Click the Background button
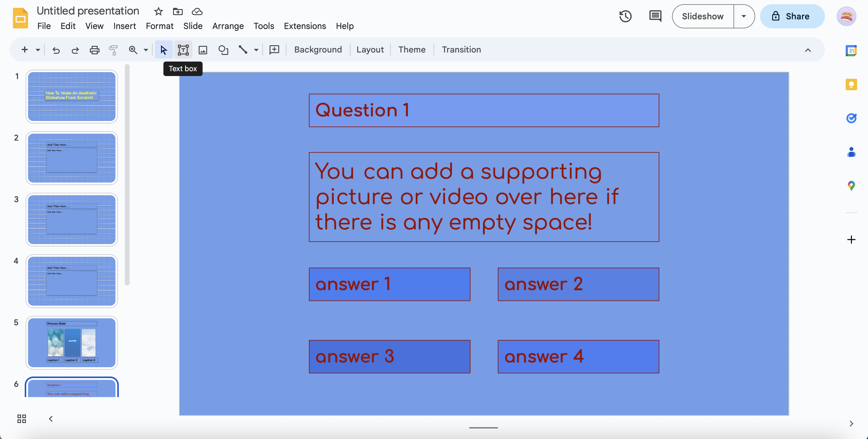Screen dimensions: 868x439 [318, 49]
